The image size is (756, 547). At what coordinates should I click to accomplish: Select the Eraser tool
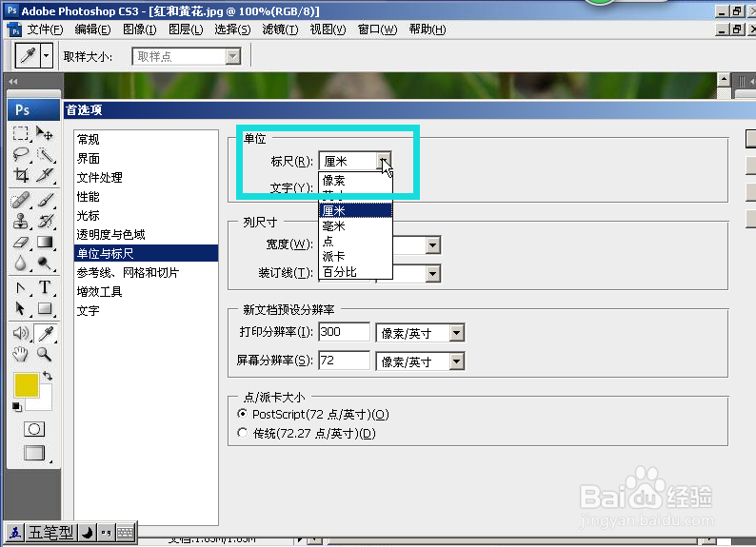(x=20, y=243)
